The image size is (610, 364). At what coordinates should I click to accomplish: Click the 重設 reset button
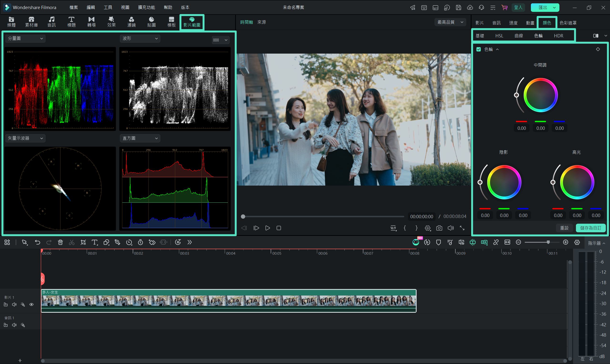564,228
